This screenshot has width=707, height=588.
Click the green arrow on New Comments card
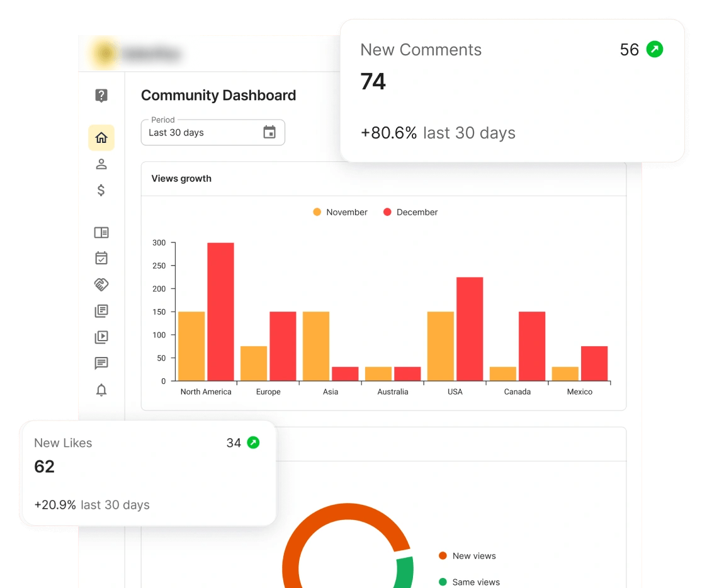tap(655, 49)
